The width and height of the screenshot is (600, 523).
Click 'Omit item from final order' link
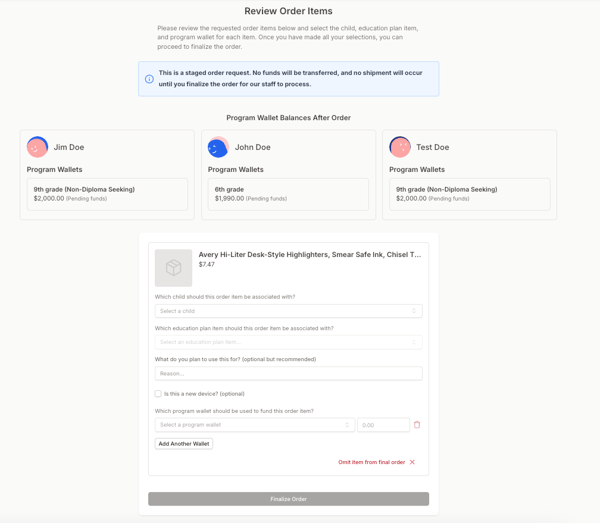click(371, 462)
